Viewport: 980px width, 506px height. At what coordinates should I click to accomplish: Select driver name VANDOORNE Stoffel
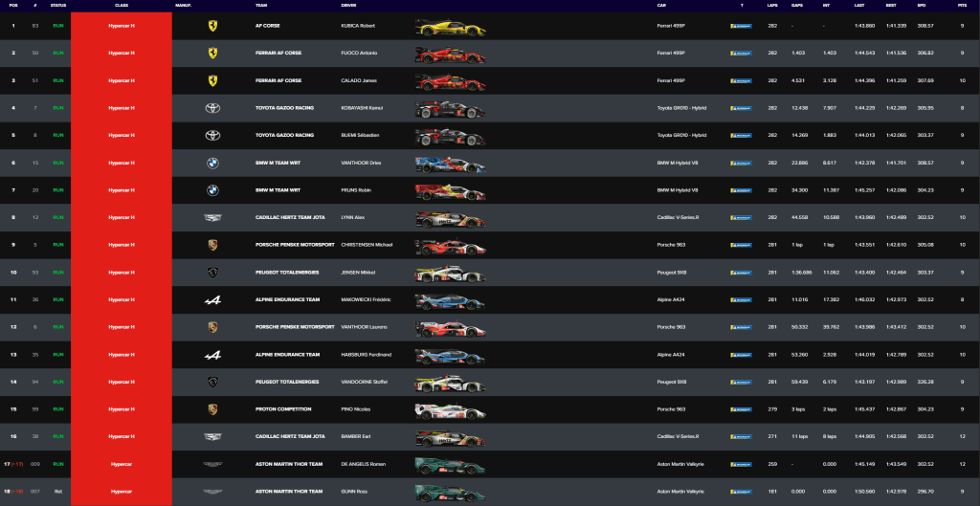pos(365,382)
